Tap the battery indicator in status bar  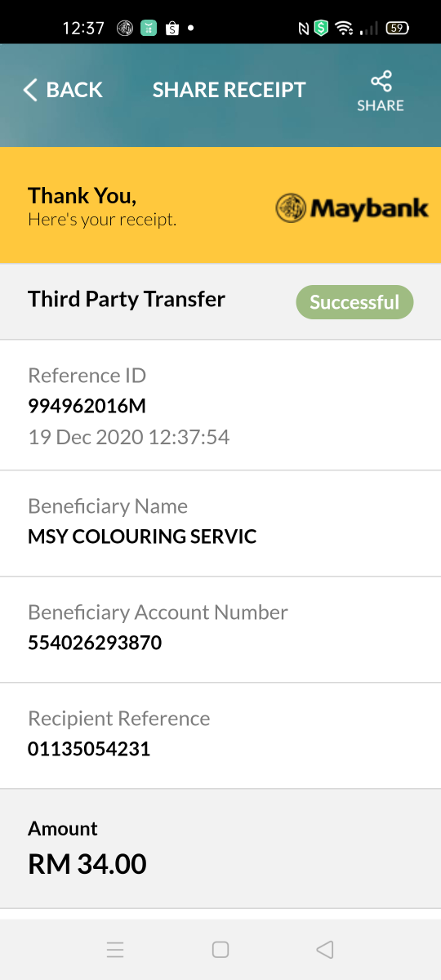tap(397, 29)
